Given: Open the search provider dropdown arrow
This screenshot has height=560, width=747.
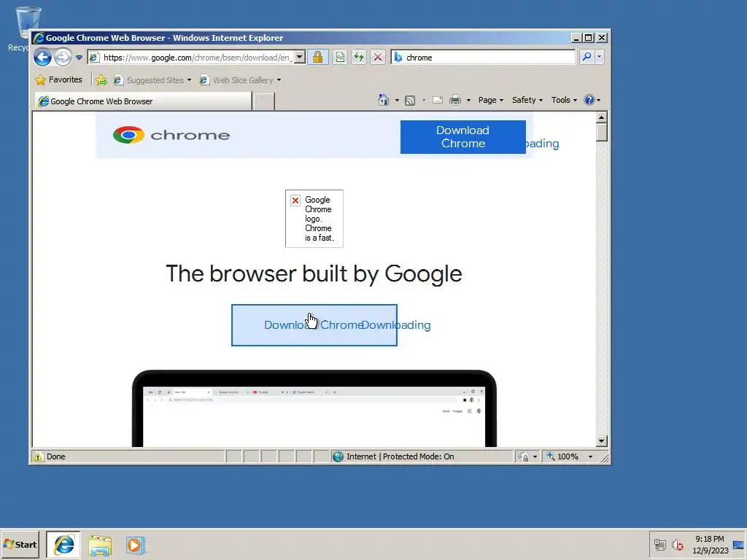Looking at the screenshot, I should click(600, 57).
